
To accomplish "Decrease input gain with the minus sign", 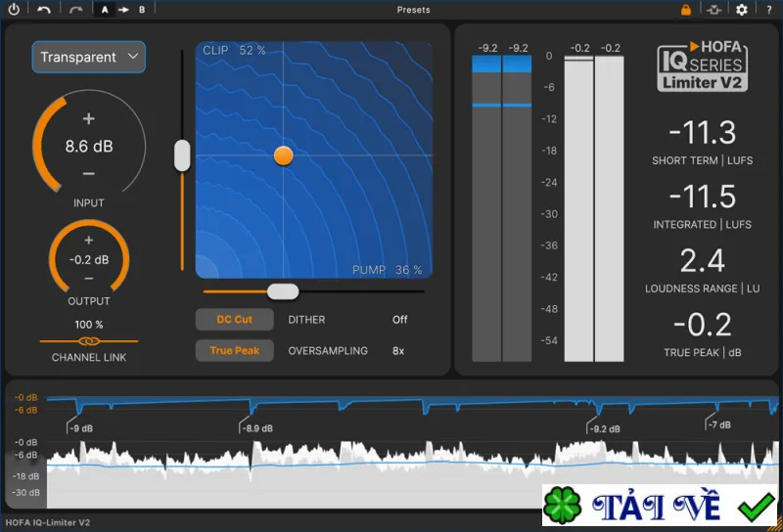I will pos(89,174).
